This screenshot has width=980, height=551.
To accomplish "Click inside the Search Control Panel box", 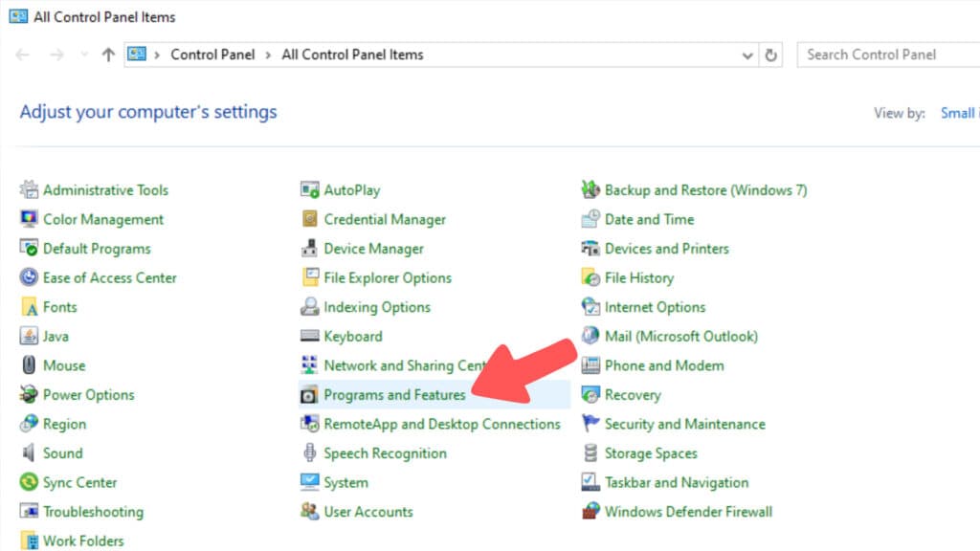I will (x=884, y=55).
